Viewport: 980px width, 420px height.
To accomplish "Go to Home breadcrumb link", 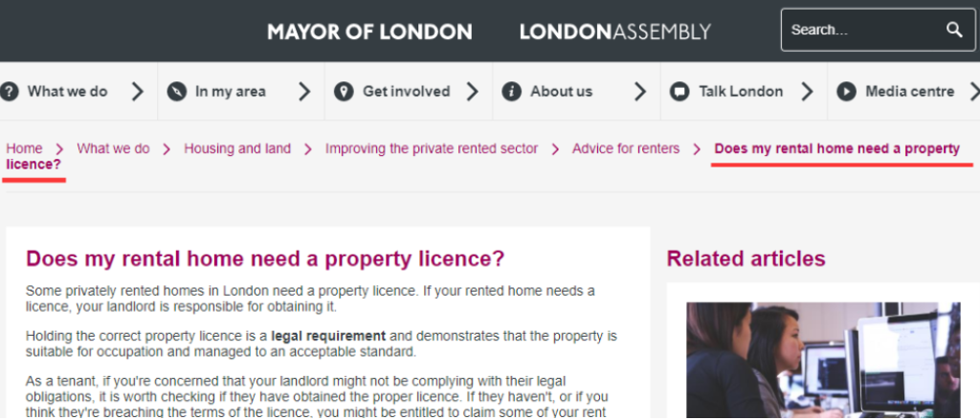I will [x=24, y=148].
